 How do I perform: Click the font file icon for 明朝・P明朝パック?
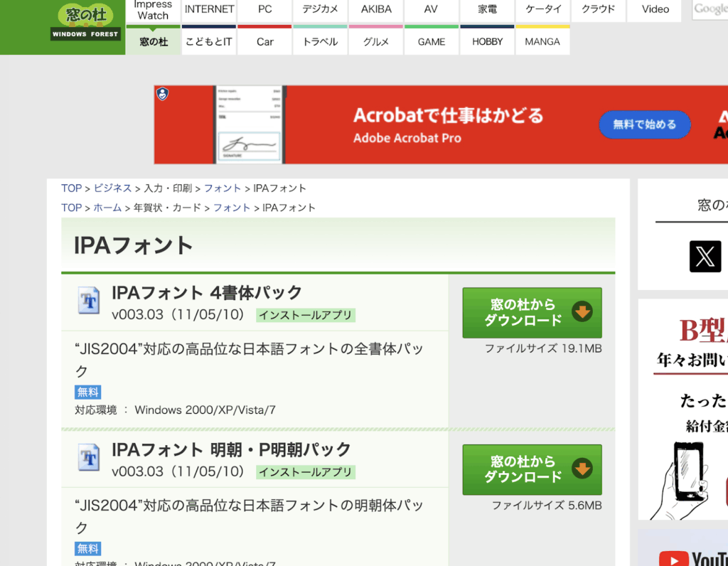click(88, 458)
